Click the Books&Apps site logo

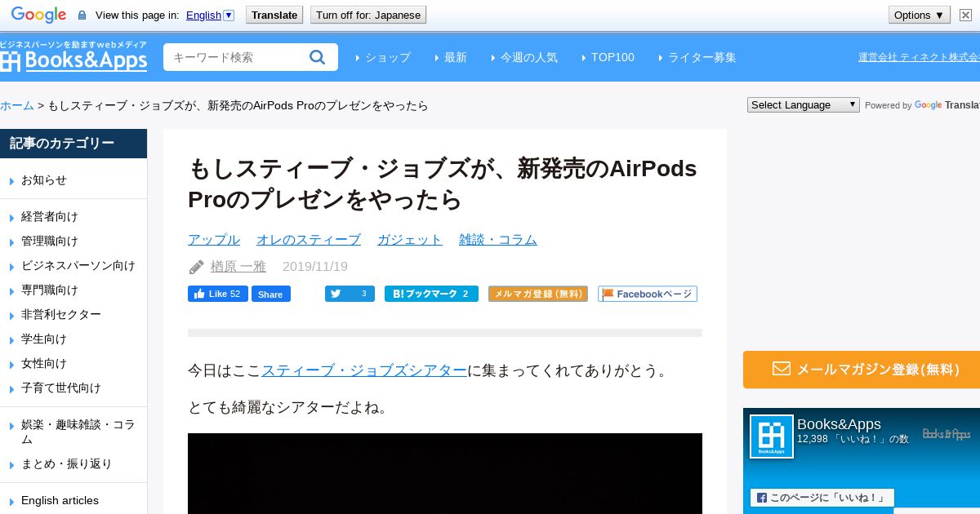coord(73,56)
